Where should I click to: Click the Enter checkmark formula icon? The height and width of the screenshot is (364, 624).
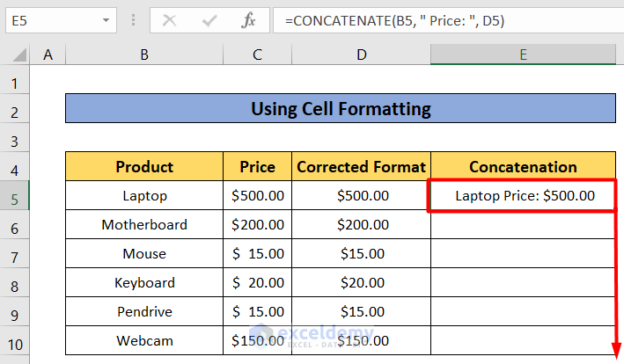(x=209, y=19)
